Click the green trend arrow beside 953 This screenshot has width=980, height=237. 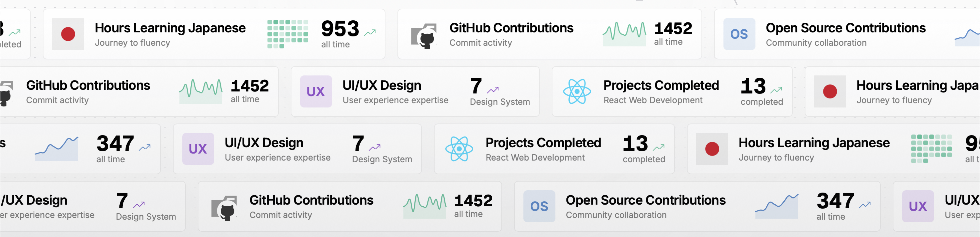(x=370, y=33)
